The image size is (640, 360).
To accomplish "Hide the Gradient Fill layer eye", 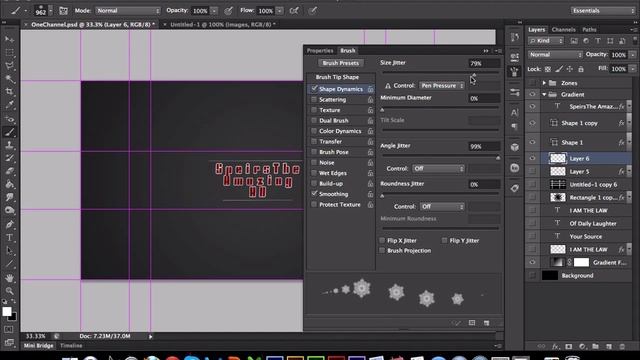I will [532, 262].
